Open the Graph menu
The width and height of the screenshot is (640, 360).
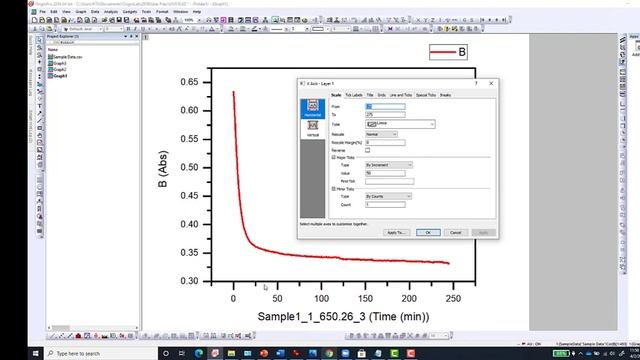[81, 12]
